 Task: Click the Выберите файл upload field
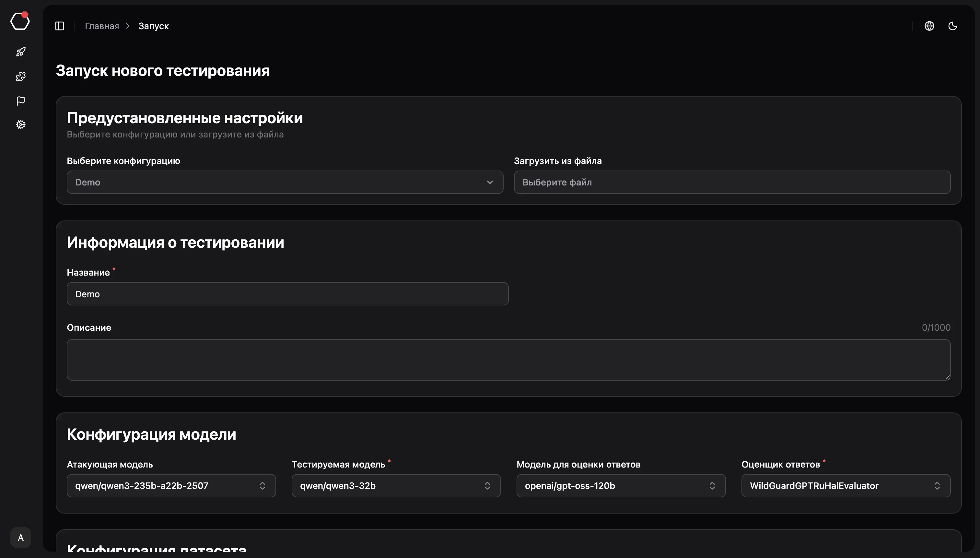click(731, 183)
